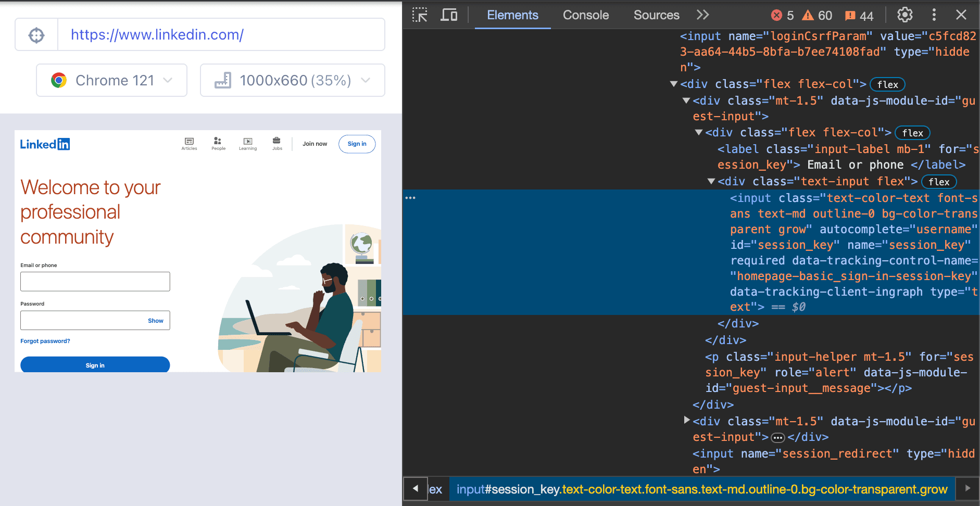
Task: Click the Email or phone input field
Action: click(x=95, y=282)
